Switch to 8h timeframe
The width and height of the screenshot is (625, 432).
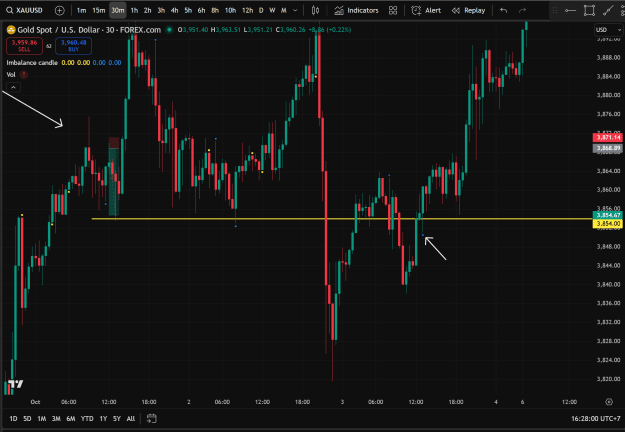pyautogui.click(x=215, y=10)
